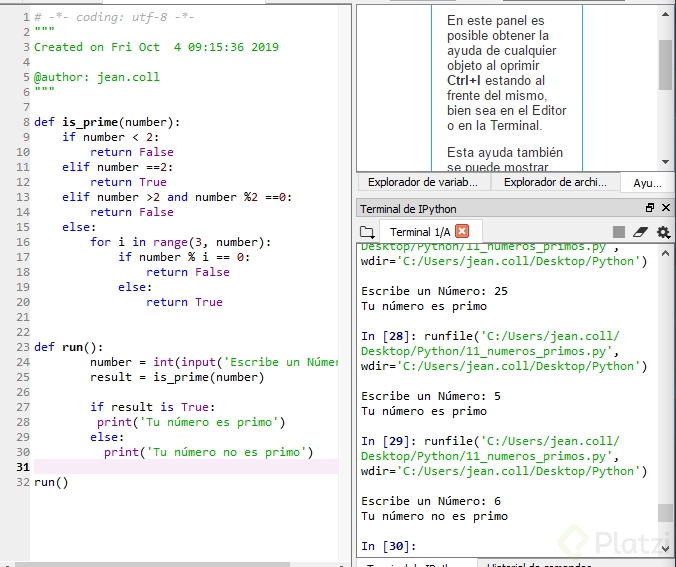Click the help panel scrollbar thumb

665,65
